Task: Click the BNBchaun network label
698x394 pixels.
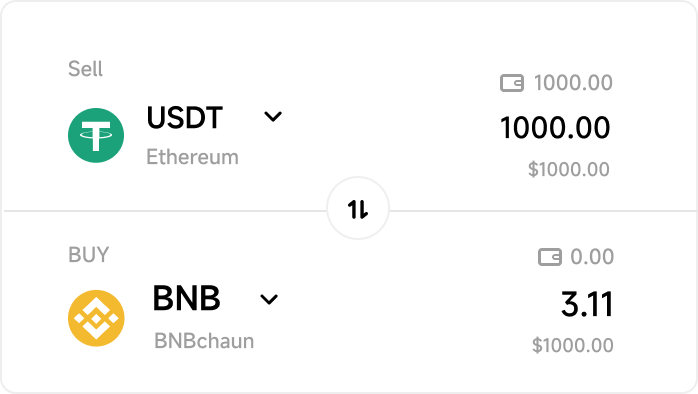Action: [204, 341]
